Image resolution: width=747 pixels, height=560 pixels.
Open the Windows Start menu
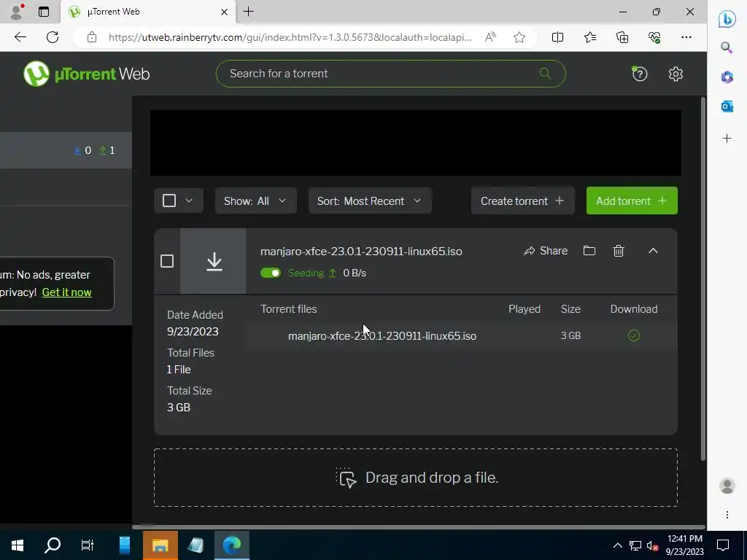coord(18,545)
